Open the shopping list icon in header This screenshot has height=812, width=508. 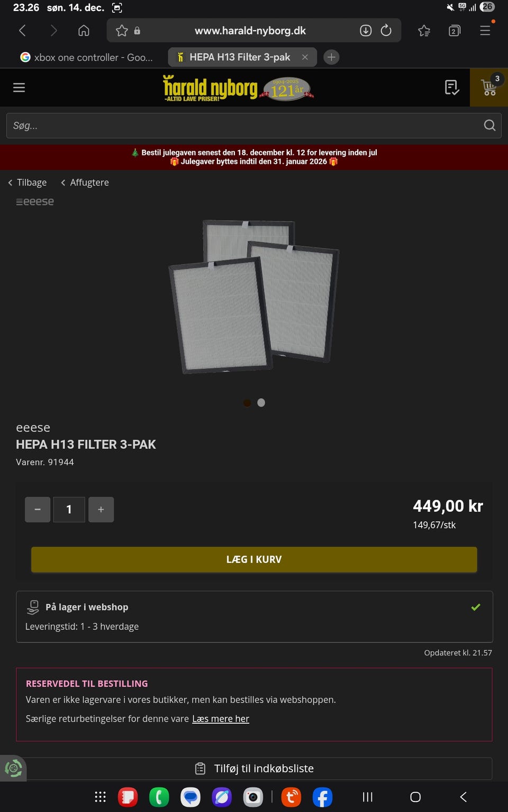451,87
